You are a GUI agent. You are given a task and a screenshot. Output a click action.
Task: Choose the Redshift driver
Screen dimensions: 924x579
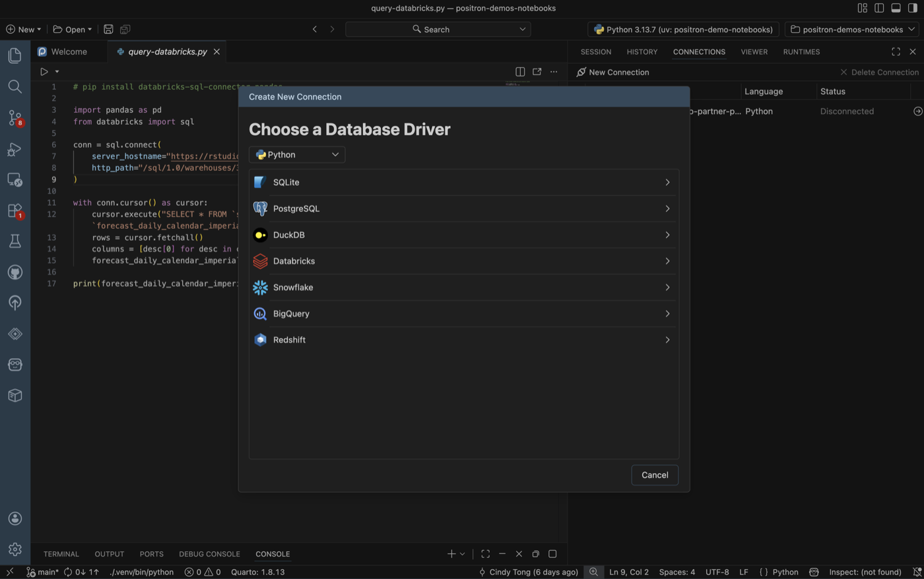[x=463, y=340]
